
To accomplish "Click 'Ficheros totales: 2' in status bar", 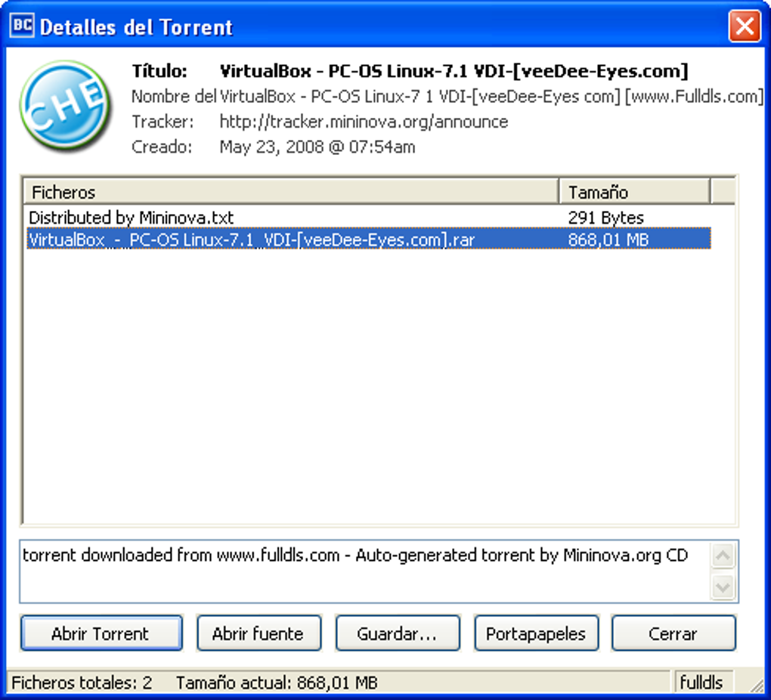I will pos(82,683).
